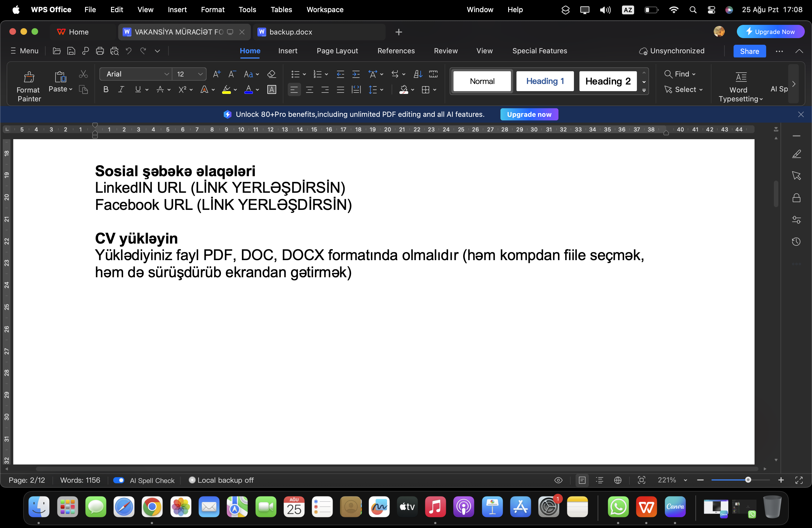The height and width of the screenshot is (528, 812).
Task: Apply bold formatting with the B icon
Action: coord(106,90)
